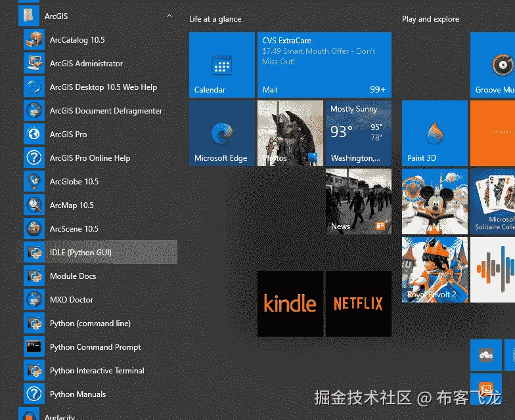Launch ArcGIS Administrator icon
Image resolution: width=515 pixels, height=420 pixels.
[34, 63]
